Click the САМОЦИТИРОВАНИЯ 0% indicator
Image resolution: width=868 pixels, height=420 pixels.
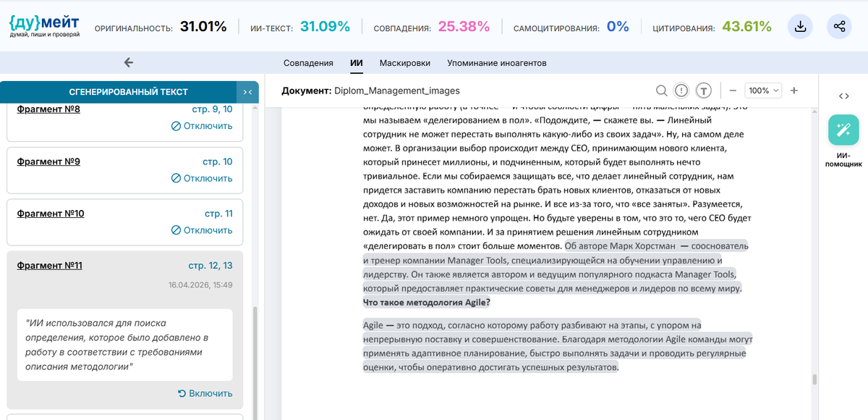571,28
